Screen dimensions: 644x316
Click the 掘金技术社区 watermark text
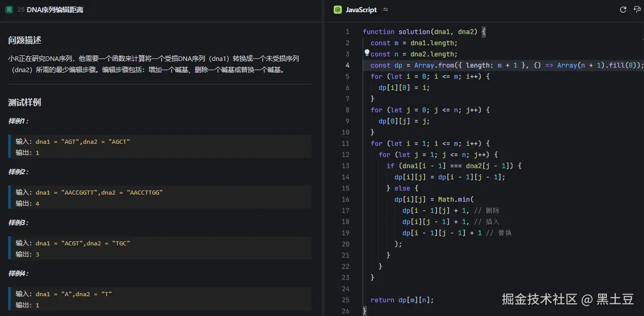point(539,299)
